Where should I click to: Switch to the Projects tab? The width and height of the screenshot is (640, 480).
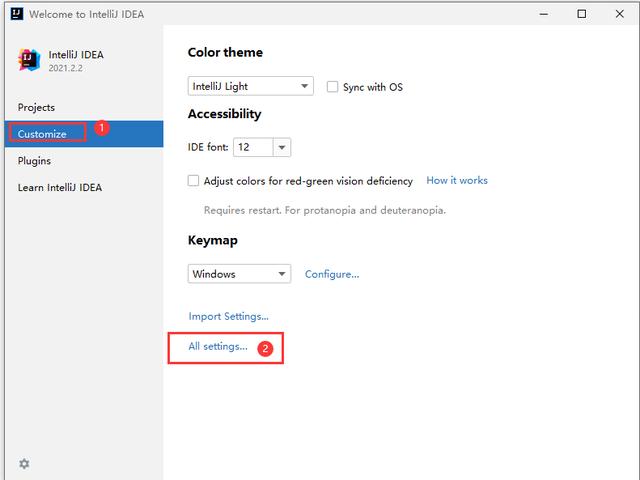(36, 107)
